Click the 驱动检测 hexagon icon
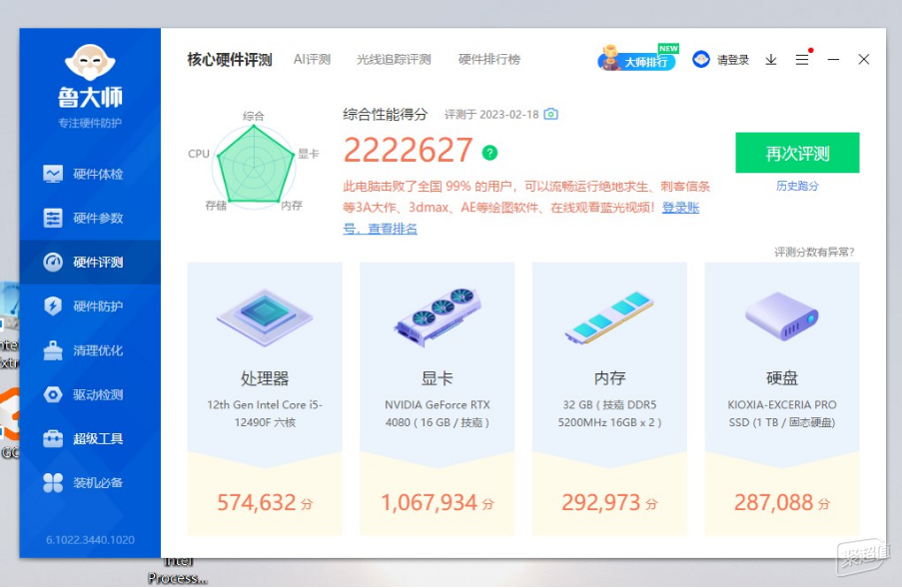902x588 pixels. coord(53,395)
